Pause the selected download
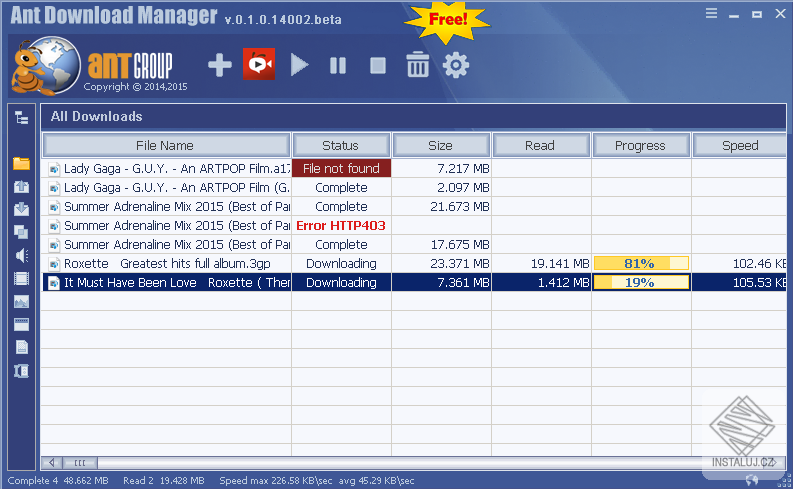The image size is (793, 489). (x=338, y=65)
